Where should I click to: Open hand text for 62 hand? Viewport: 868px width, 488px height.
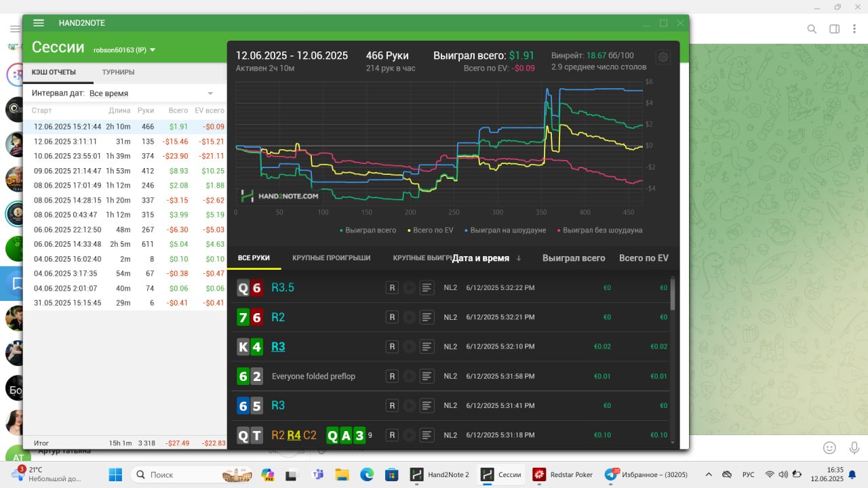[x=427, y=376]
